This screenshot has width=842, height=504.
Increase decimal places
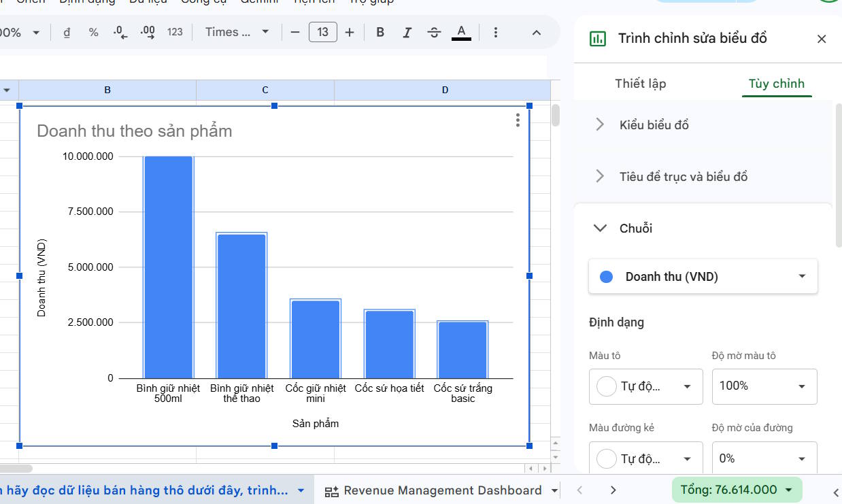click(148, 32)
